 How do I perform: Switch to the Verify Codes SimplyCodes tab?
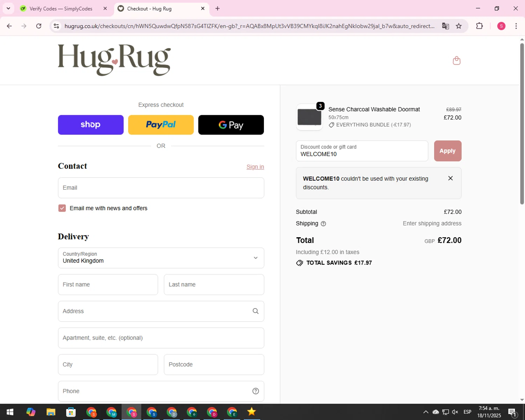point(61,8)
